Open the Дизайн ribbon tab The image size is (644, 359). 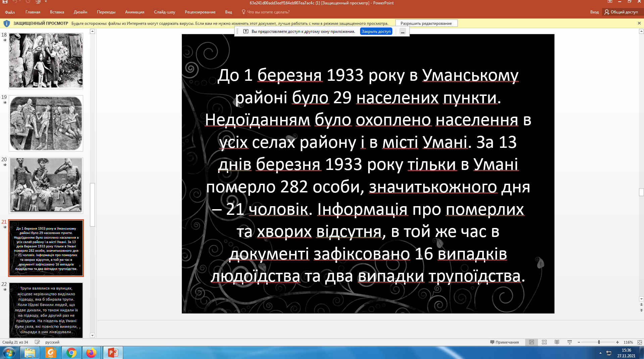(x=80, y=12)
